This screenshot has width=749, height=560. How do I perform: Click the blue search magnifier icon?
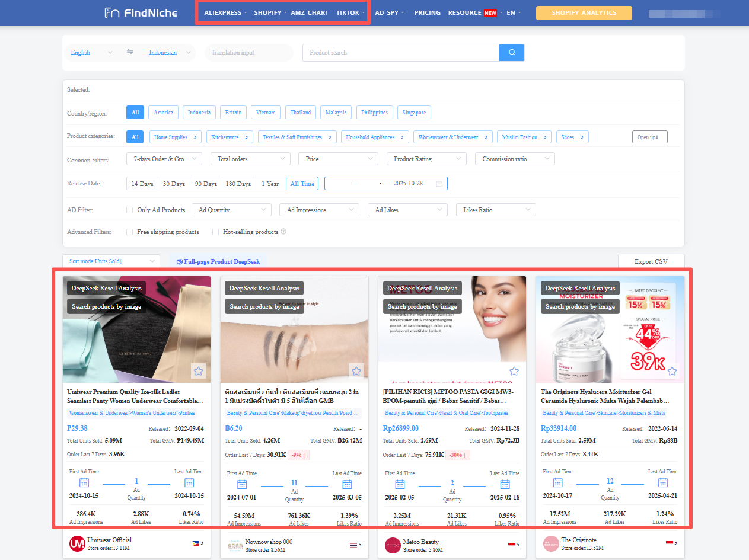[x=511, y=52]
